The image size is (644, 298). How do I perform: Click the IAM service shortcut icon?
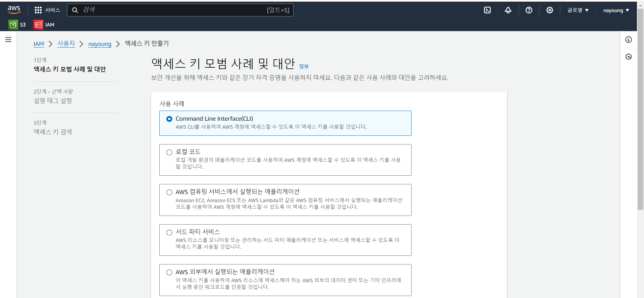tap(38, 25)
